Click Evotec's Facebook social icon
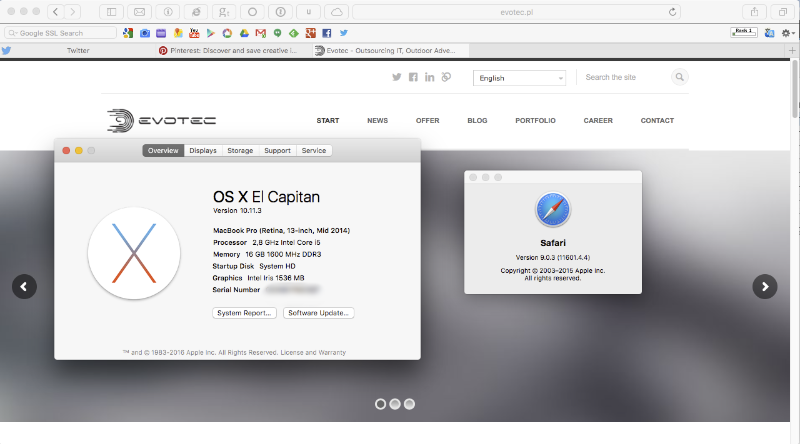The image size is (800, 444). [413, 77]
